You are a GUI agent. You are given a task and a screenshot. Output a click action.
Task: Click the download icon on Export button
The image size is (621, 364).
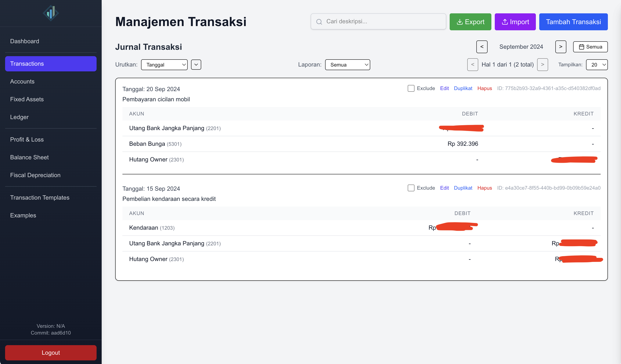pyautogui.click(x=460, y=22)
